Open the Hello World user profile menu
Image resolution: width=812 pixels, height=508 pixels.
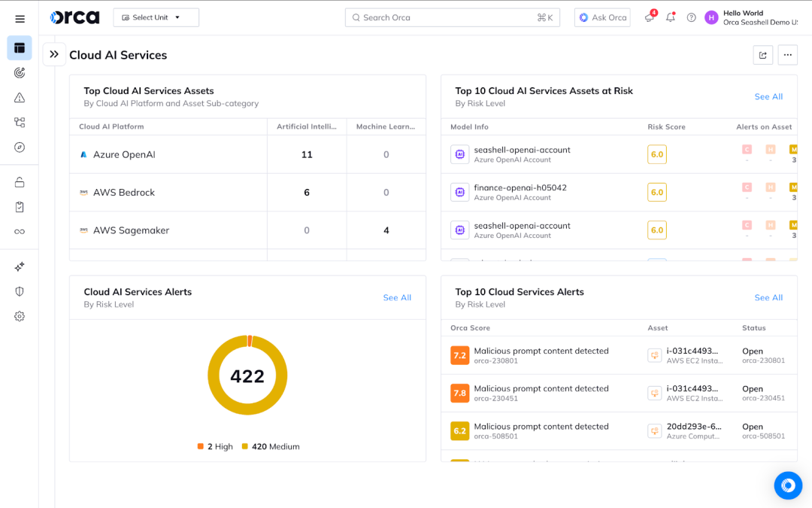coord(744,17)
